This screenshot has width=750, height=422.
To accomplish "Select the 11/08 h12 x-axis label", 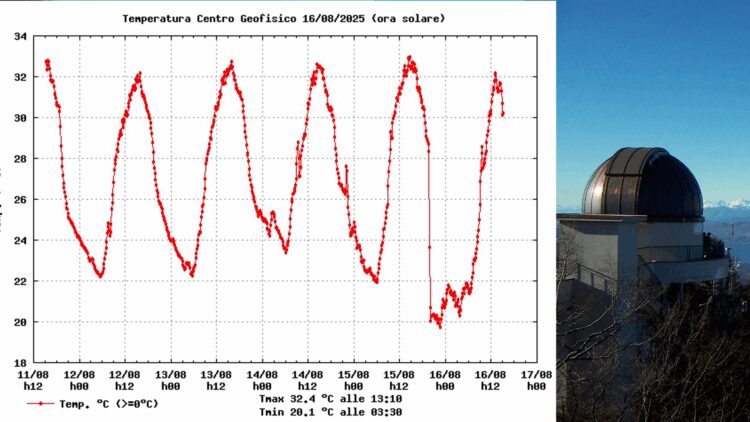I will coord(33,381).
